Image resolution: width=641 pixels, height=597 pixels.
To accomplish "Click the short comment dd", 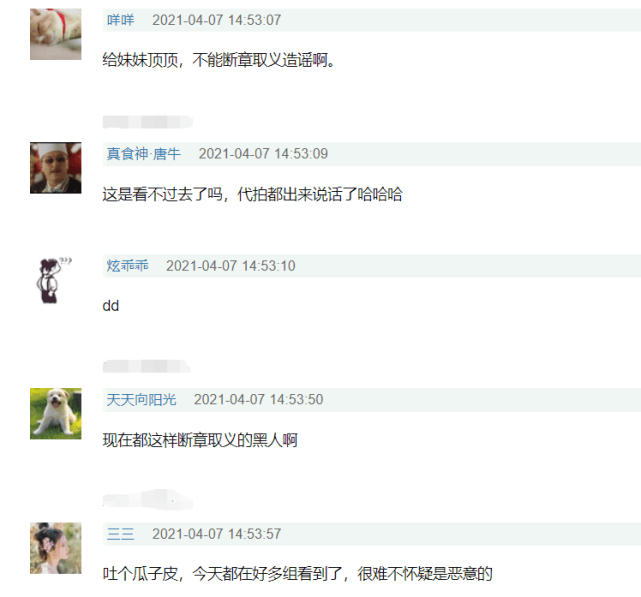I will [x=110, y=306].
